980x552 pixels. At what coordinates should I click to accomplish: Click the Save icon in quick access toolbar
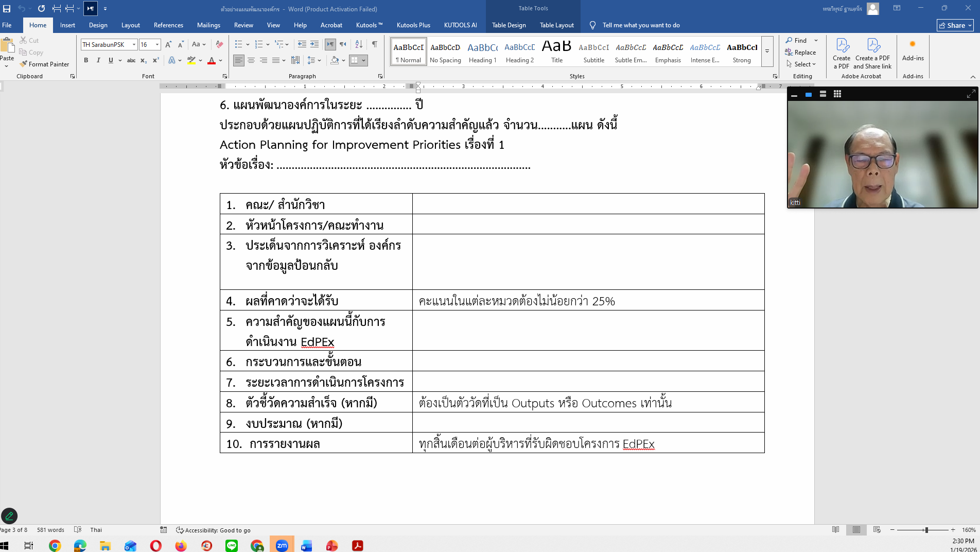(7, 9)
